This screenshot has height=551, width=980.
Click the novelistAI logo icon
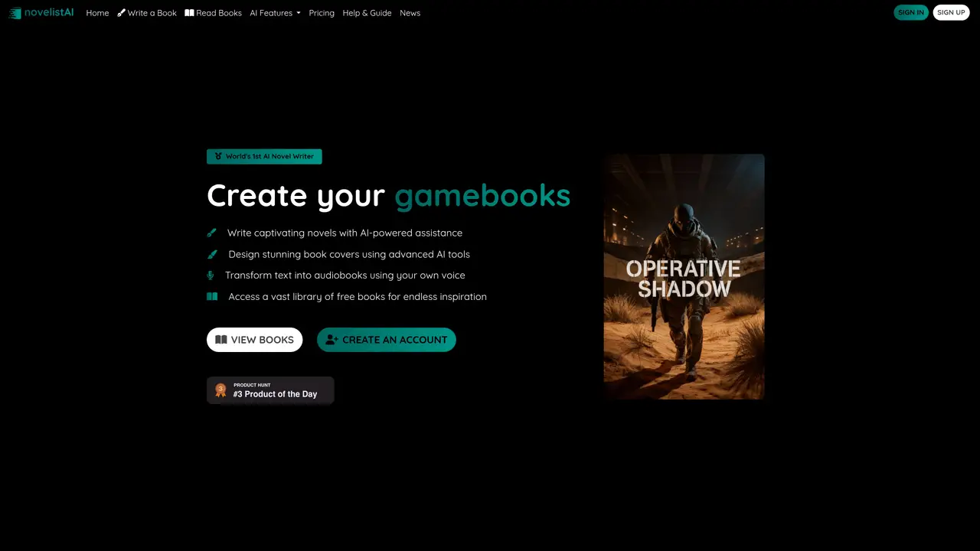(x=15, y=13)
